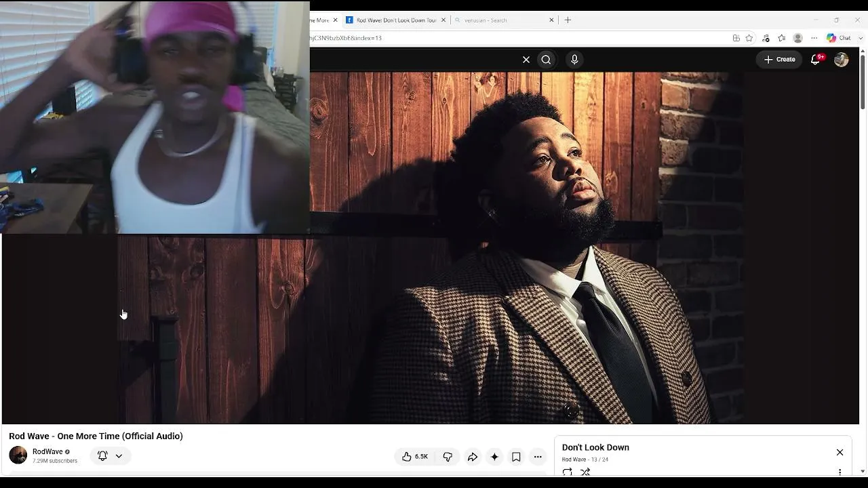
Task: Click the browser address bar URL
Action: (346, 38)
